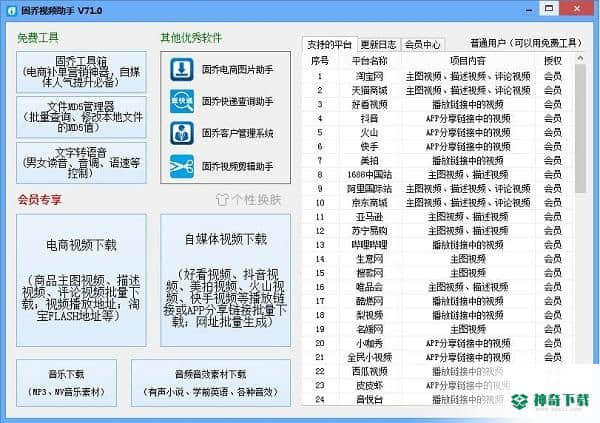Select the 阿里国际站 row
Screen dimensions: 600x423
point(438,189)
